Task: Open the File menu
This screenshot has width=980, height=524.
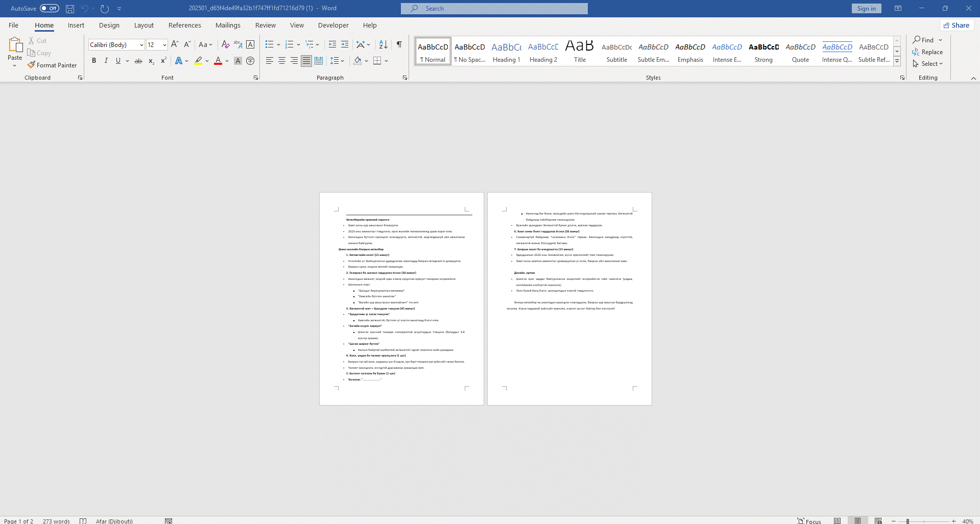Action: (14, 25)
